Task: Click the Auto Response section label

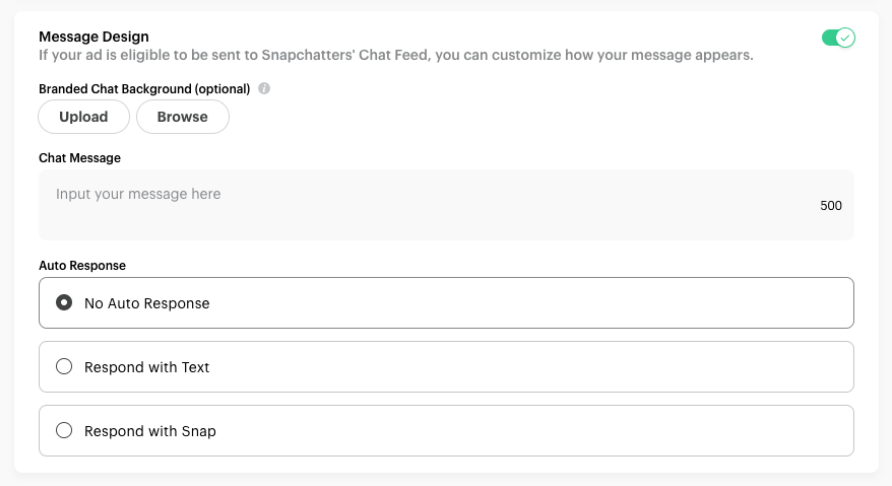Action: click(x=82, y=265)
